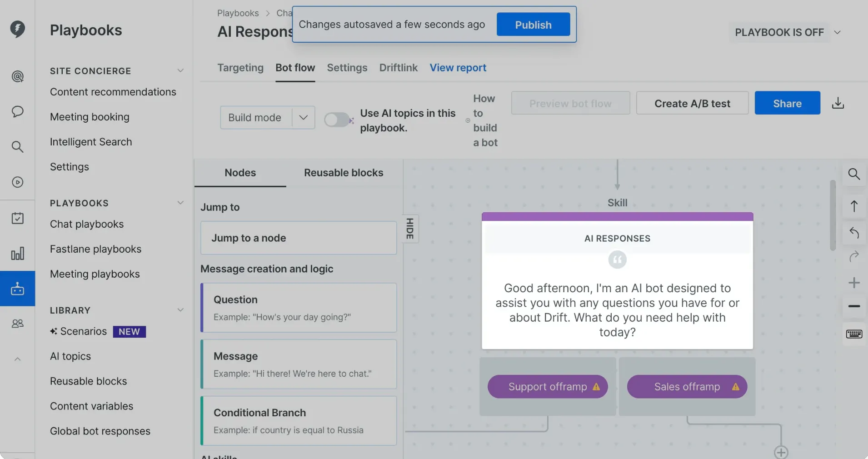Open the bar chart reports icon

coord(17,254)
